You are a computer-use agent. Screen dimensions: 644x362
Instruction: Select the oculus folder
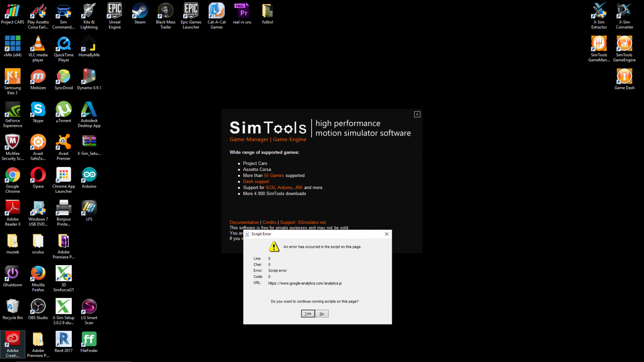point(38,244)
